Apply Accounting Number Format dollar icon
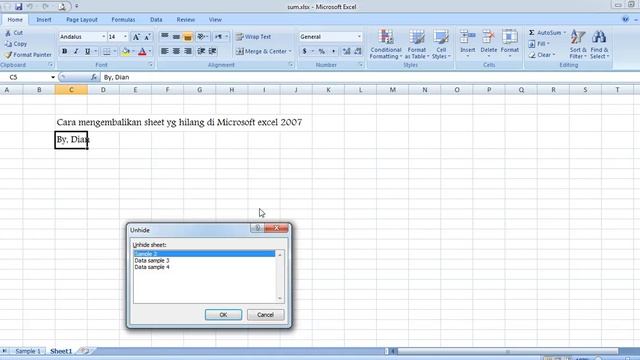 tap(304, 51)
